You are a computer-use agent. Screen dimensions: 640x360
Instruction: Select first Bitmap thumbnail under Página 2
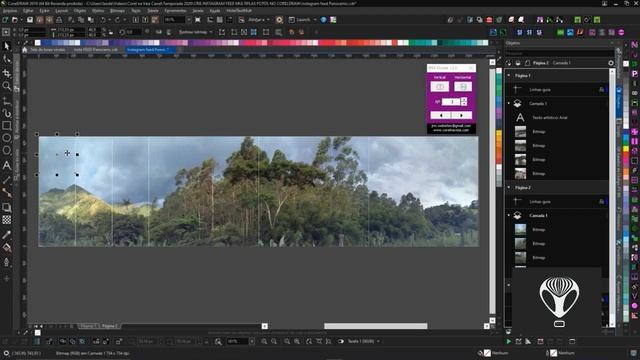click(x=520, y=229)
